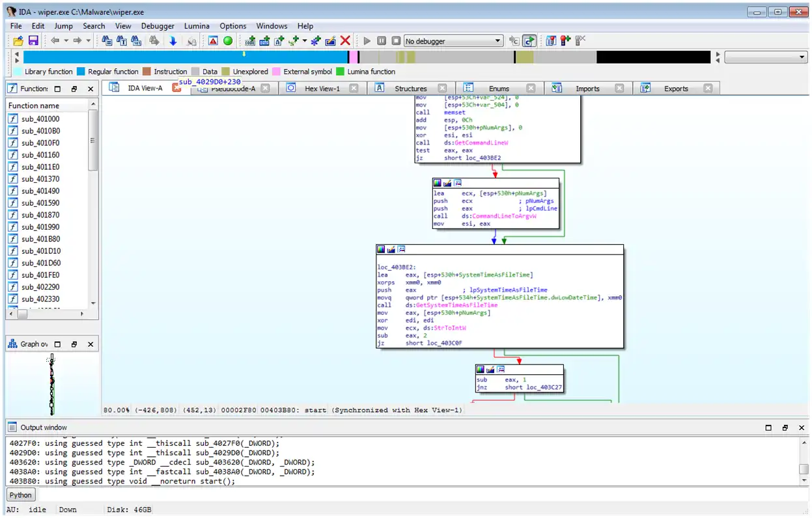This screenshot has height=518, width=812.
Task: Switch to the Enums tab
Action: click(x=499, y=89)
